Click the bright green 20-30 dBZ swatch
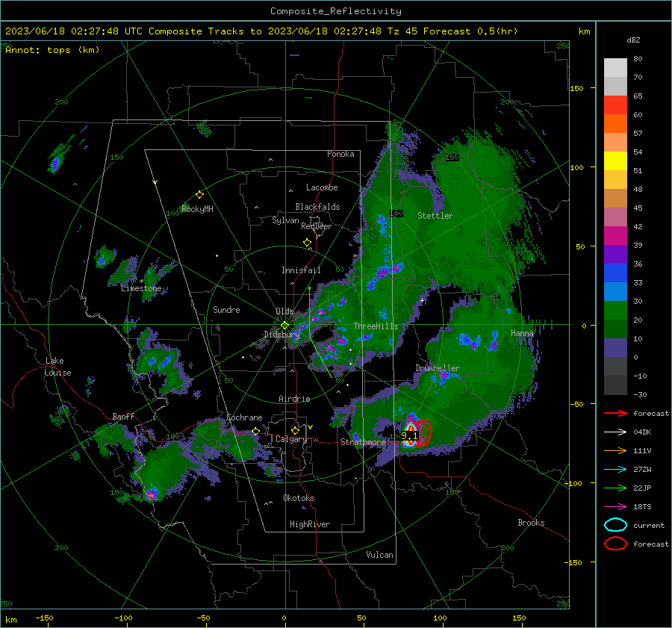 click(615, 311)
